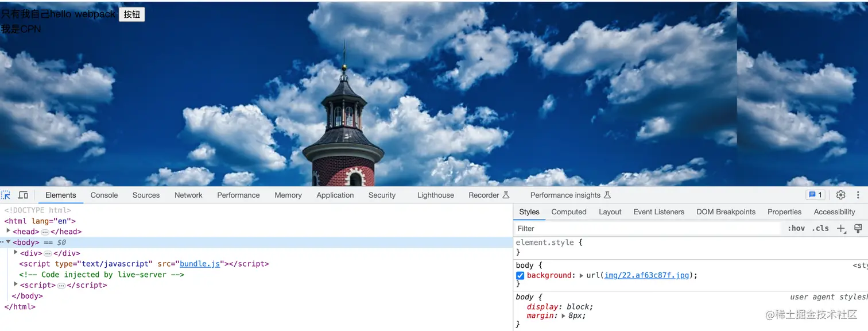Image resolution: width=868 pixels, height=331 pixels.
Task: Add a new style rule plus icon
Action: 842,229
